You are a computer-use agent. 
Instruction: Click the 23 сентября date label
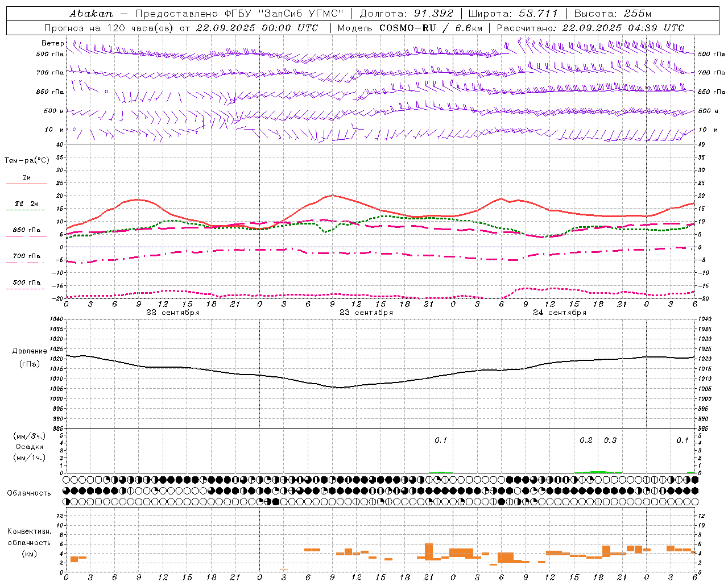coord(366,313)
